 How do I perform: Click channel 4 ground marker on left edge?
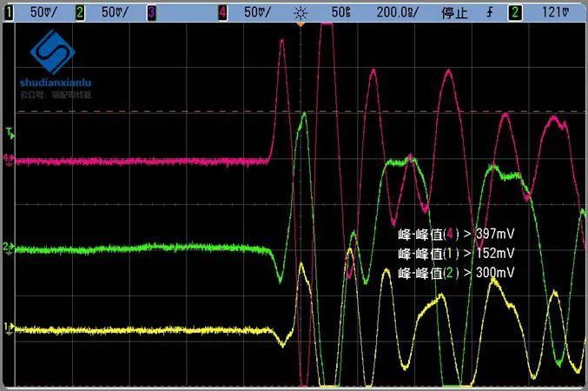[x=8, y=160]
